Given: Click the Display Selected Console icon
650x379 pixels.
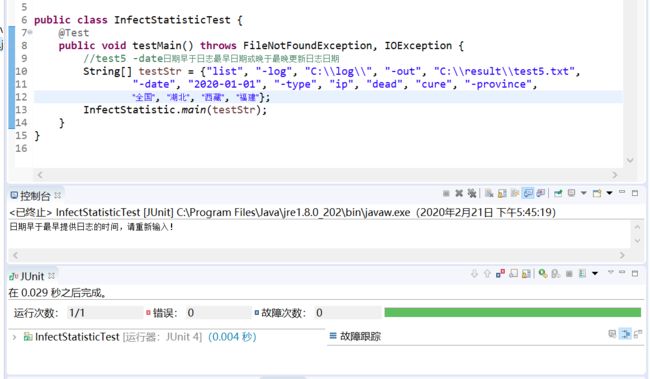Looking at the screenshot, I should (571, 193).
